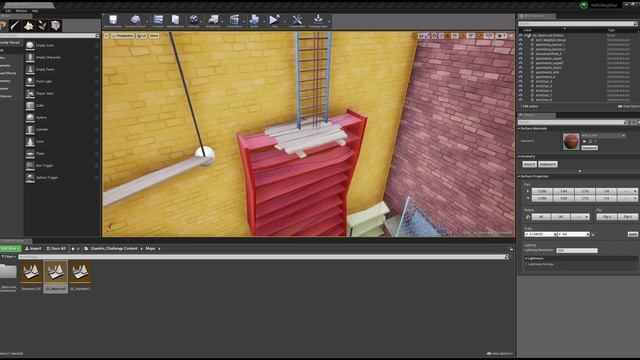Screen dimensions: 640x360
Task: Select the Sphere Trigger placement icon
Action: (30, 178)
